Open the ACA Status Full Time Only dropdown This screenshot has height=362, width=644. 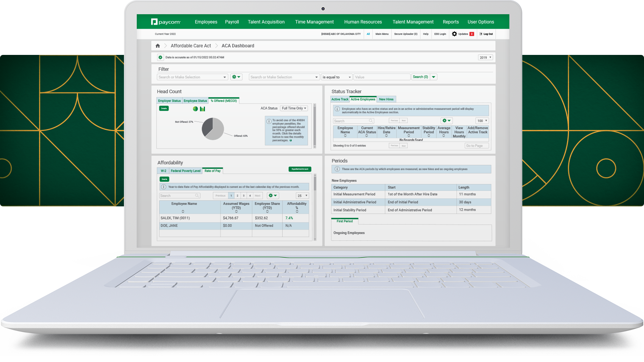click(x=294, y=108)
